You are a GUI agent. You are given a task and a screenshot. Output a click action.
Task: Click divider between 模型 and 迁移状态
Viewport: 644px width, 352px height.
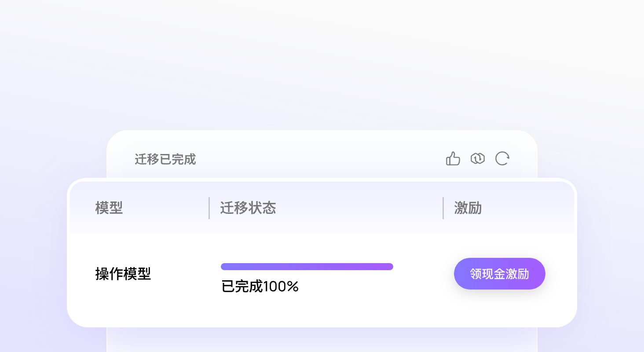[x=209, y=208]
